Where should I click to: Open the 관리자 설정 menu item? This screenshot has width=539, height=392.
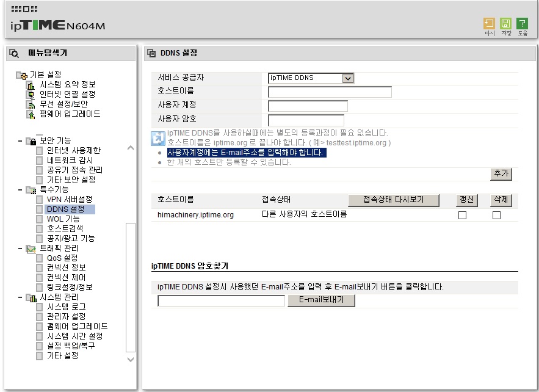click(x=67, y=317)
